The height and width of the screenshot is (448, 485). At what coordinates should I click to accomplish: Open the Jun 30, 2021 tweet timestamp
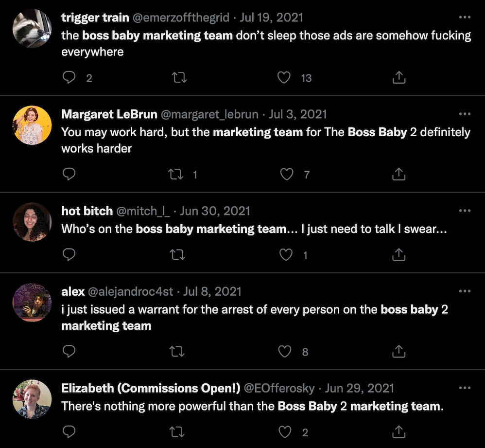tap(215, 211)
